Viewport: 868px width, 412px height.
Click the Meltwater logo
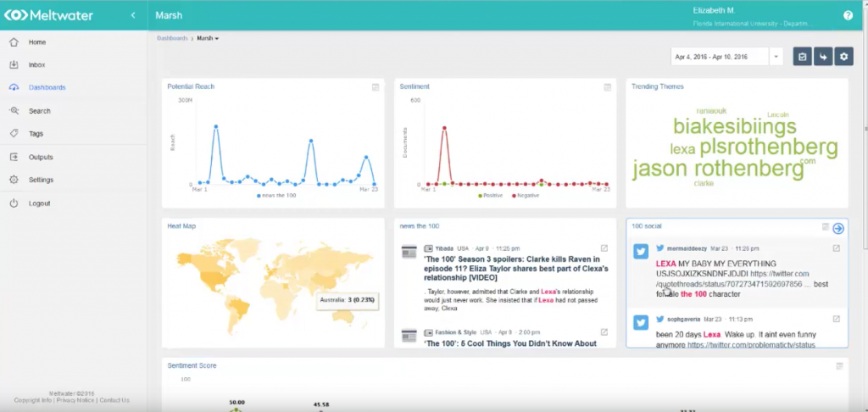pos(48,15)
